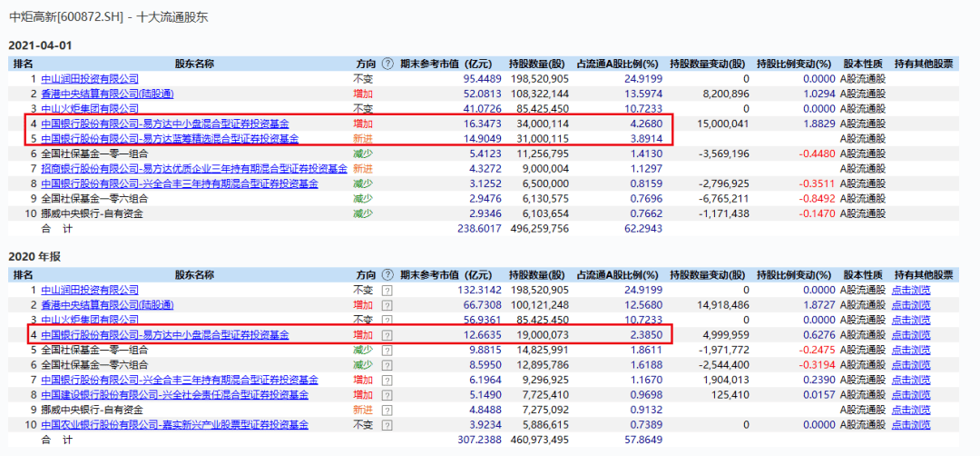Click 点击浏览 in 兴全社会责任混合型 row
The width and height of the screenshot is (980, 456).
(x=911, y=395)
